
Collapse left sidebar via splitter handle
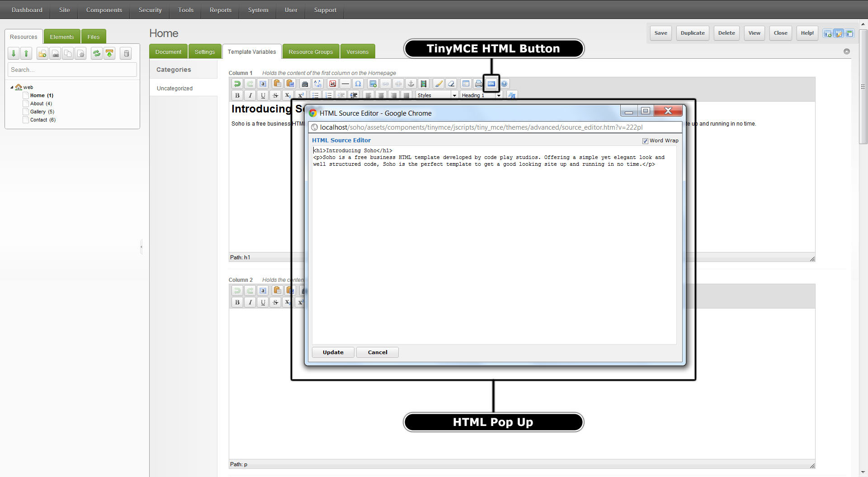142,247
